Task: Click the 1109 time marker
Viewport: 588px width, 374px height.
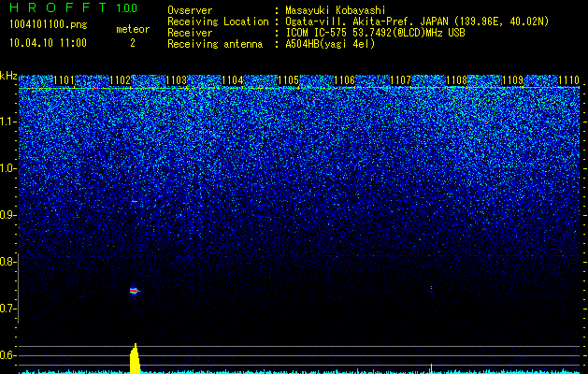Action: click(512, 79)
